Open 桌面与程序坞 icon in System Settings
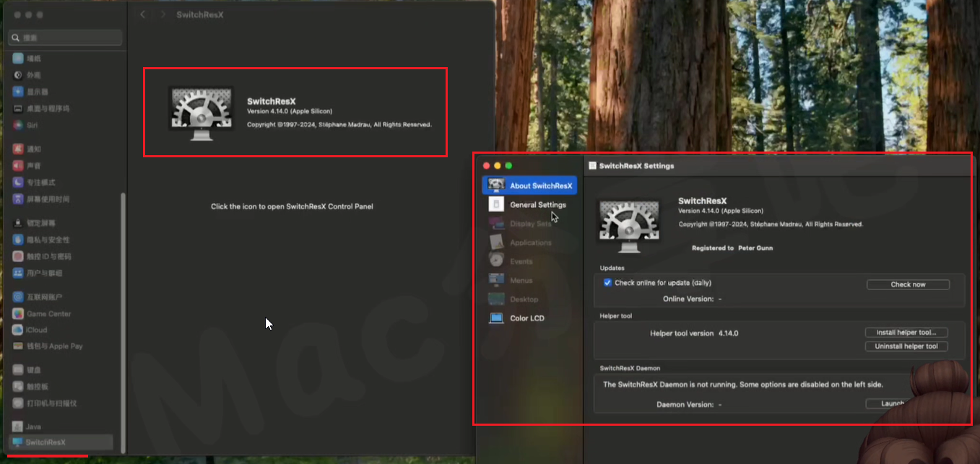980x464 pixels. (x=18, y=108)
